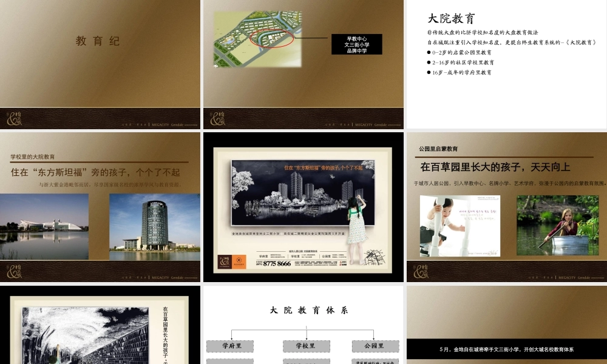Select the photo of the toddler under the white table
This screenshot has width=607, height=364.
pyautogui.click(x=460, y=226)
